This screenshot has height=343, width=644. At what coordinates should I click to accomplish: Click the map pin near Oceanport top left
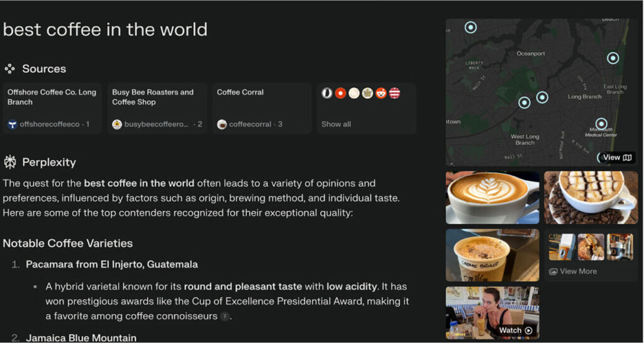coord(470,28)
